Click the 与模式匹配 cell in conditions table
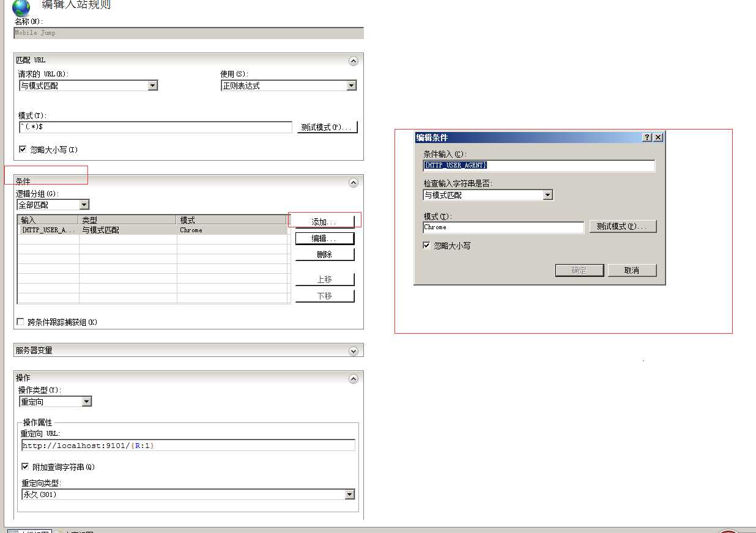The image size is (756, 533). (x=128, y=230)
